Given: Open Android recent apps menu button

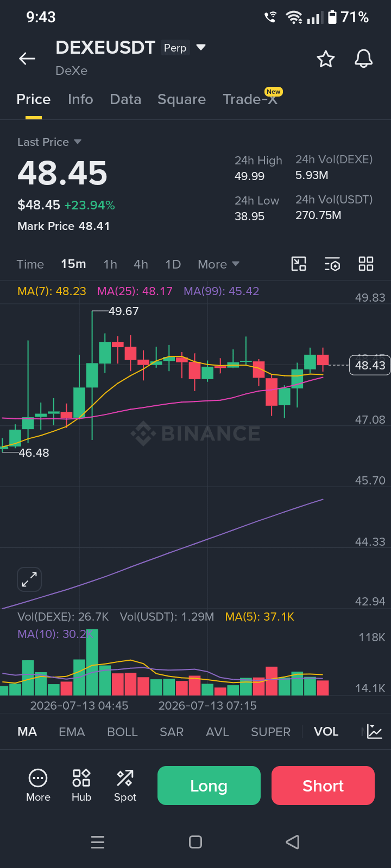Looking at the screenshot, I should [98, 842].
